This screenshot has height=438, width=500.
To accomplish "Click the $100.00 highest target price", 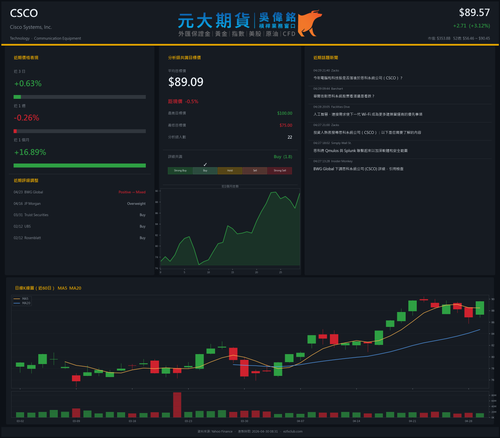I will [x=285, y=113].
